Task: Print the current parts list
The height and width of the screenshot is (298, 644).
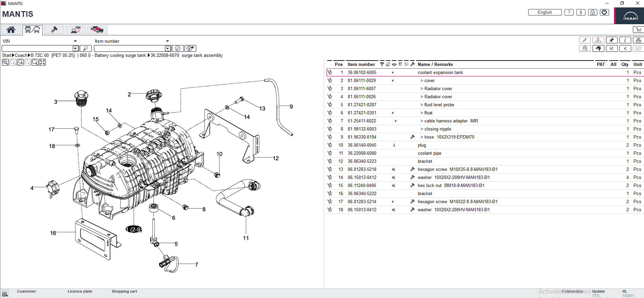Action: 638,40
